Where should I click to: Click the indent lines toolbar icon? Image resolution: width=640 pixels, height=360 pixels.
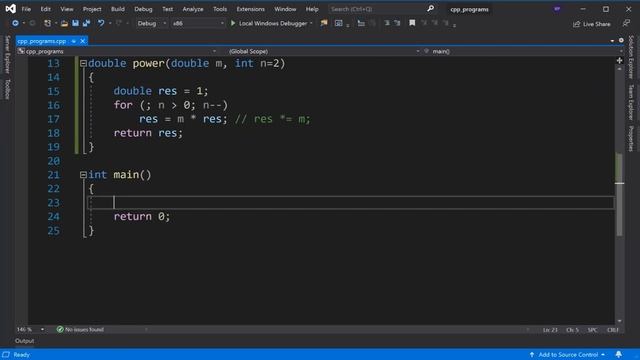pyautogui.click(x=361, y=23)
